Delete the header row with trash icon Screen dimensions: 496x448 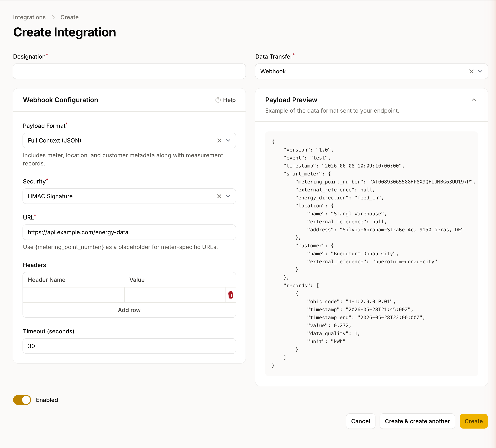[x=231, y=295]
